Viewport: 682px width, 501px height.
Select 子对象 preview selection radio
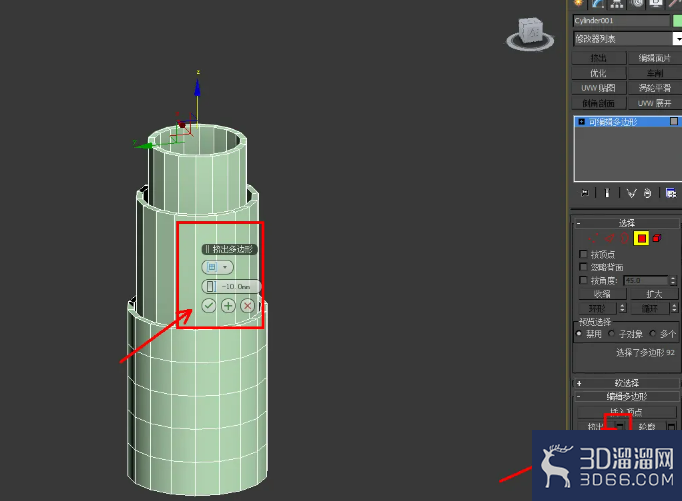612,334
